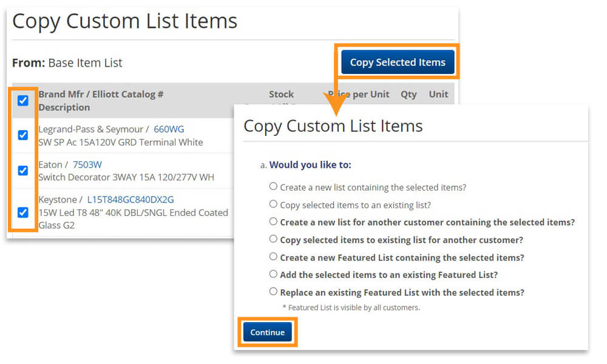Click the 'Legrand-Pass & Seymour /' brand text
The width and height of the screenshot is (607, 364).
pos(93,129)
